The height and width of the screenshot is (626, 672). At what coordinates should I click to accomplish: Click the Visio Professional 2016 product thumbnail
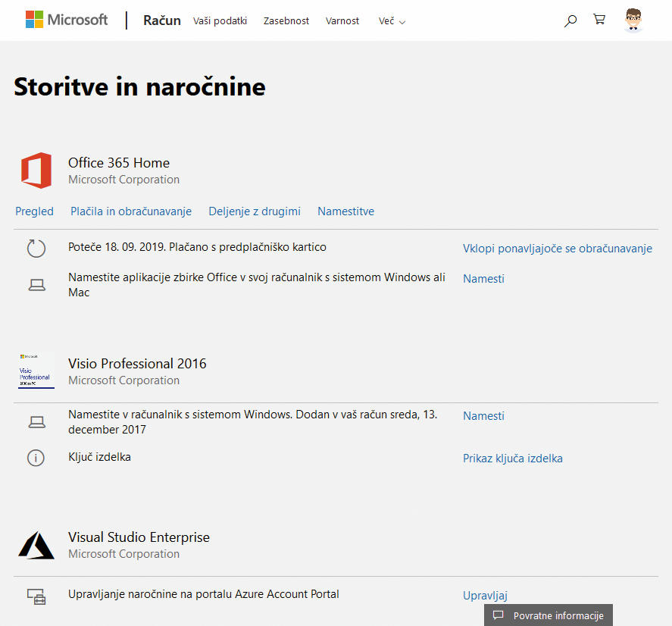[x=36, y=371]
